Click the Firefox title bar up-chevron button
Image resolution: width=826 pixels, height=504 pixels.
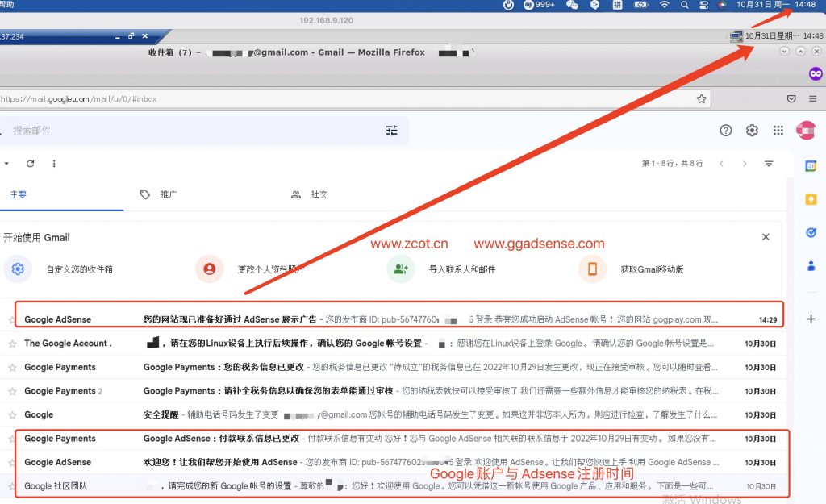click(x=800, y=51)
